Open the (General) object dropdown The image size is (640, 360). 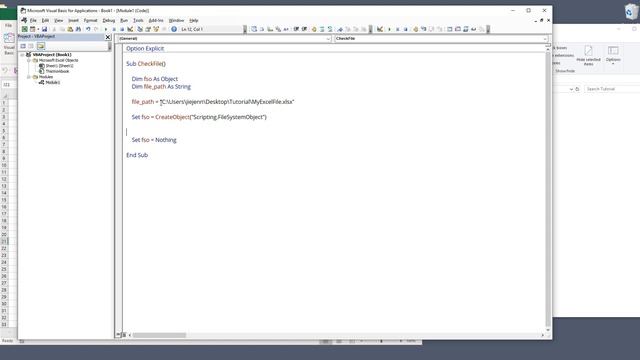328,38
